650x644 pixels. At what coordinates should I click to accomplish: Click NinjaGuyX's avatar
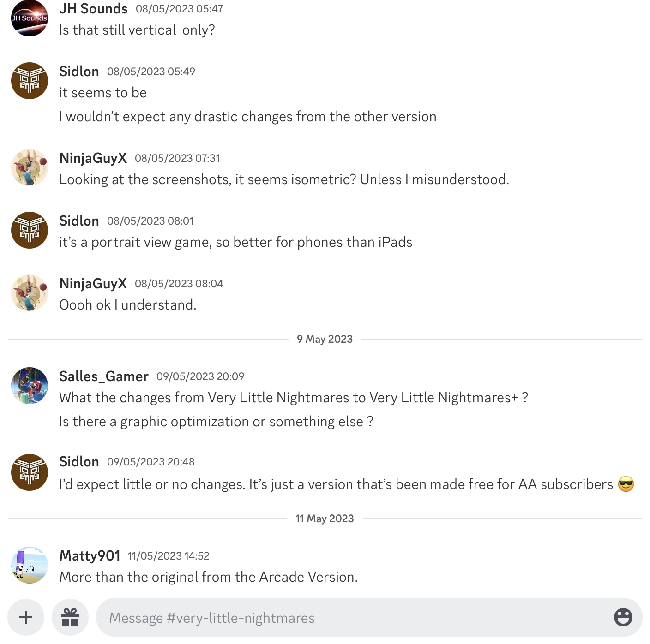click(x=29, y=167)
